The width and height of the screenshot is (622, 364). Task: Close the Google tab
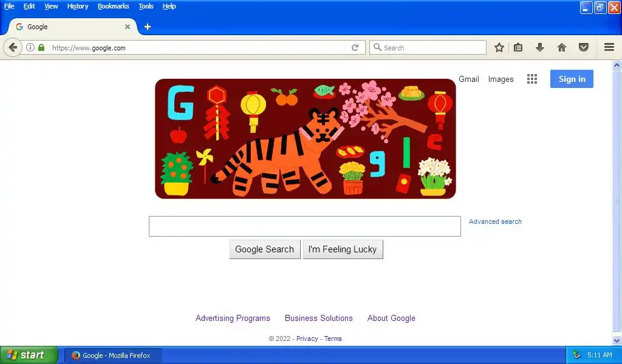[128, 27]
